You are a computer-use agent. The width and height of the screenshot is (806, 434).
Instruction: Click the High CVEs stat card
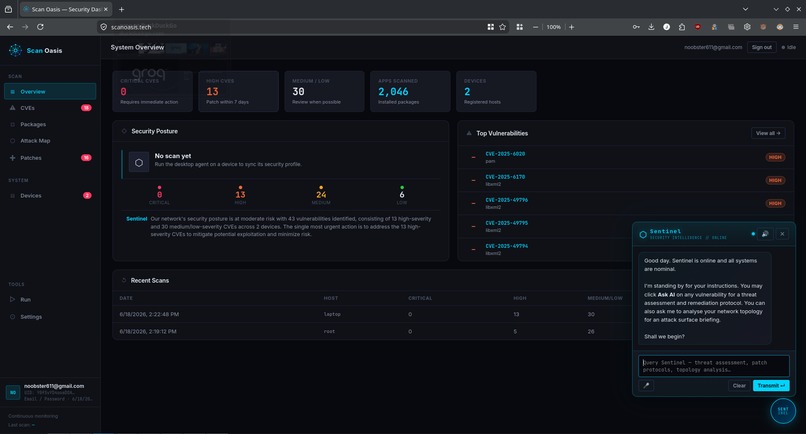[239, 91]
